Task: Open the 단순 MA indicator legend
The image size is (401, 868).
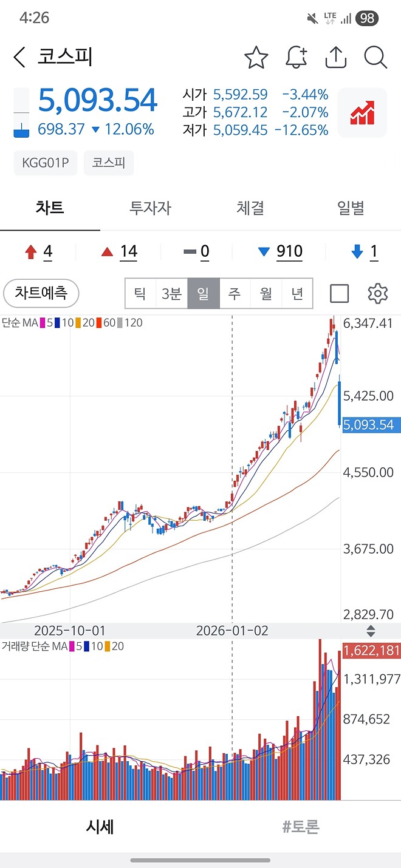Action: pyautogui.click(x=72, y=323)
